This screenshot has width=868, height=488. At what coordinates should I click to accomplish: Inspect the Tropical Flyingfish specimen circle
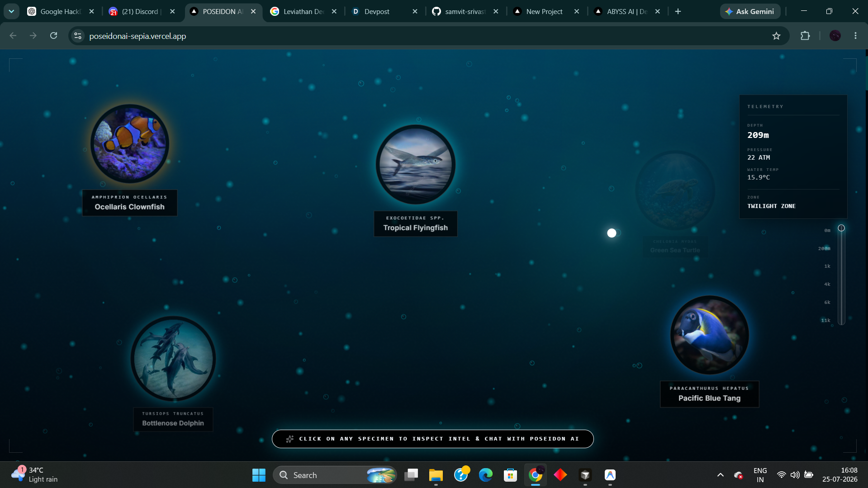(x=416, y=164)
